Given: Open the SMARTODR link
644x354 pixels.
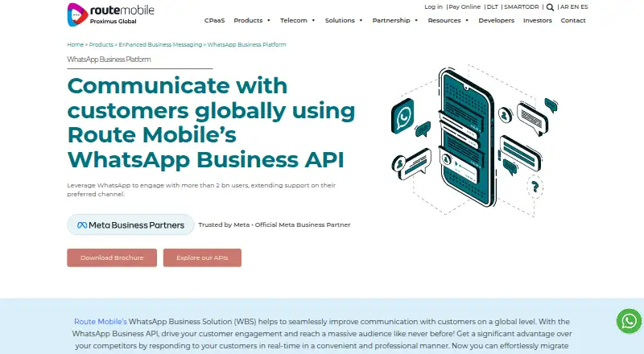Looking at the screenshot, I should pyautogui.click(x=521, y=6).
